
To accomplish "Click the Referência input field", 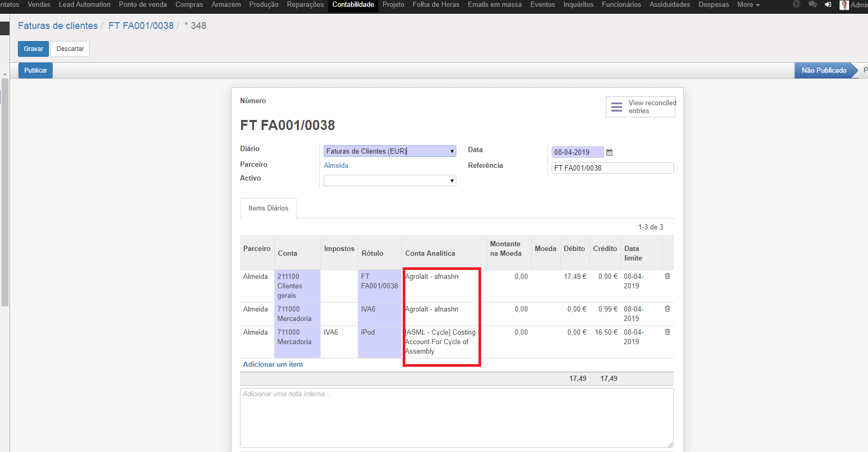I will pyautogui.click(x=612, y=168).
